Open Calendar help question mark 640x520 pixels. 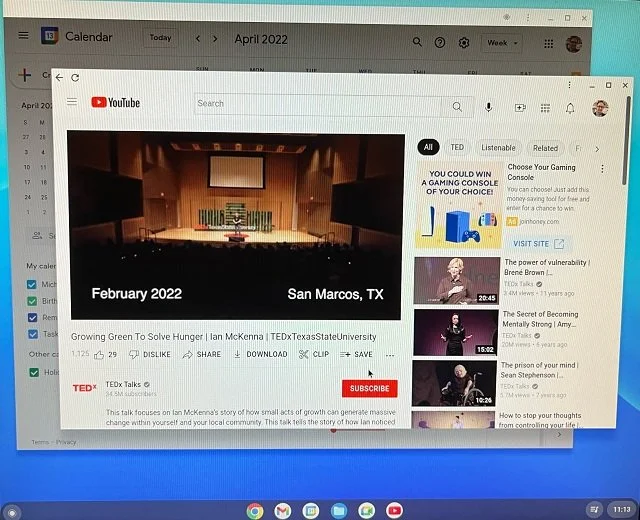pos(440,42)
